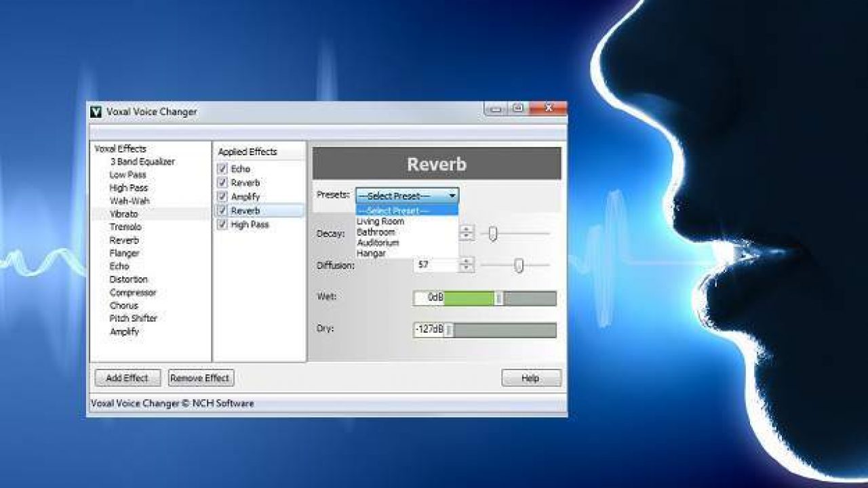The image size is (868, 488).
Task: Choose the Flanger effect
Action: [124, 253]
